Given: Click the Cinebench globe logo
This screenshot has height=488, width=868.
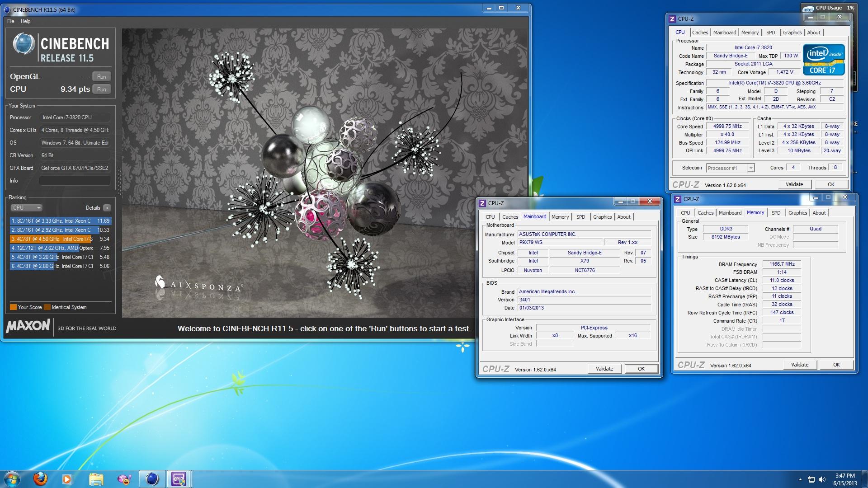Looking at the screenshot, I should point(24,44).
